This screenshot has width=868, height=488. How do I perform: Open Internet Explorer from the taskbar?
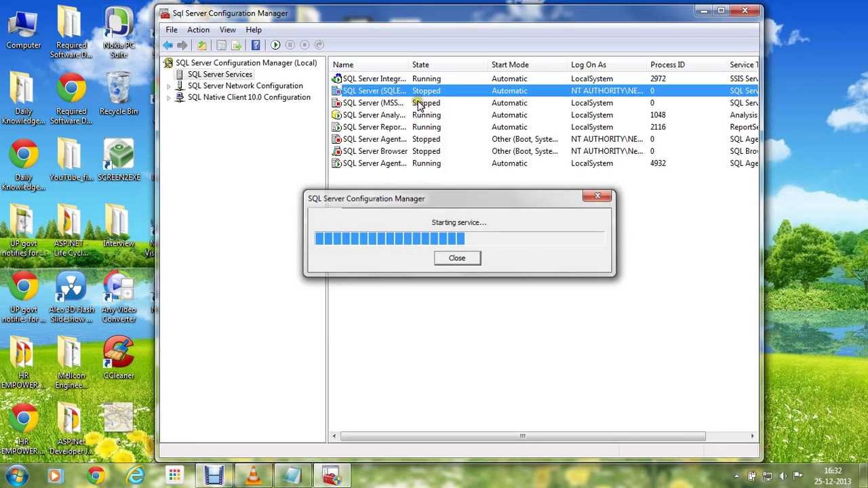coord(136,476)
